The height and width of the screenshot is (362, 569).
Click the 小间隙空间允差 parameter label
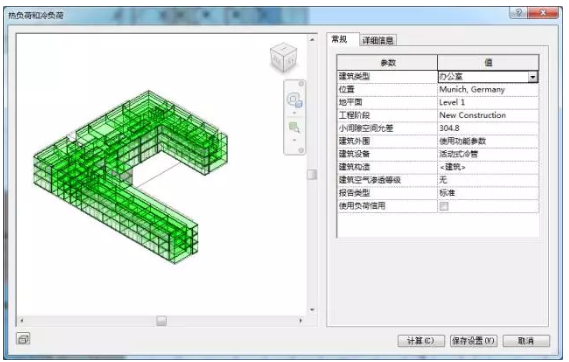pos(366,128)
